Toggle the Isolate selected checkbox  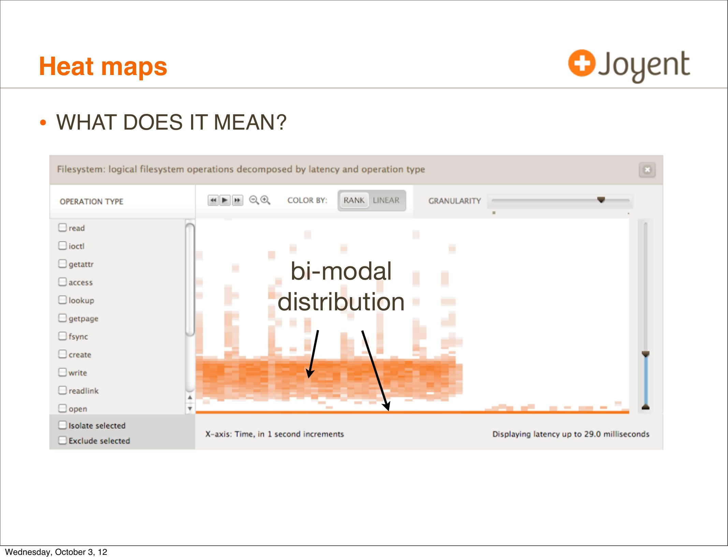pyautogui.click(x=62, y=425)
